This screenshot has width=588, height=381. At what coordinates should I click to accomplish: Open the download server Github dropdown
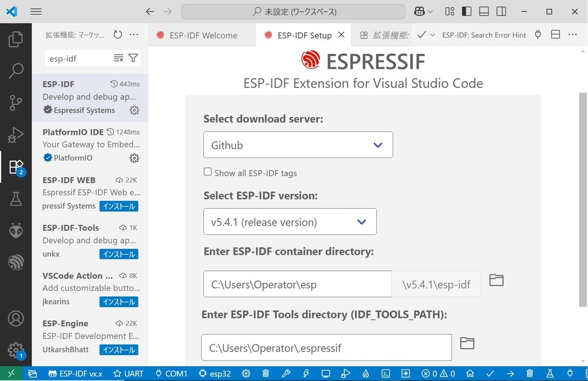[297, 145]
